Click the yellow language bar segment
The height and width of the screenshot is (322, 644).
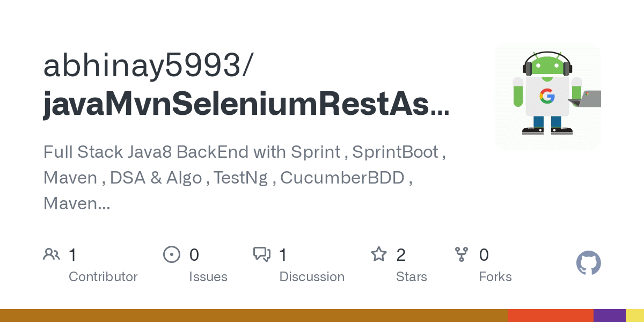point(635,316)
